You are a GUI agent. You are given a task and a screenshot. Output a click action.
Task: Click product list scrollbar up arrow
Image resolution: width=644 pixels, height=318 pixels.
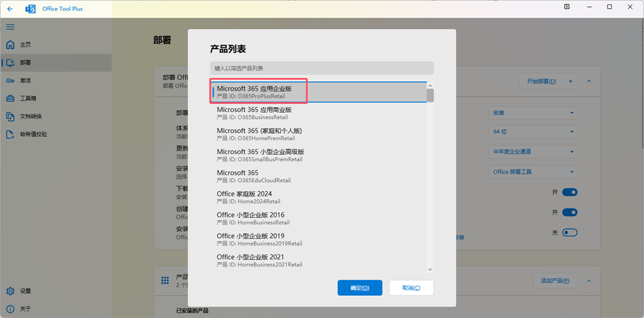(x=430, y=86)
